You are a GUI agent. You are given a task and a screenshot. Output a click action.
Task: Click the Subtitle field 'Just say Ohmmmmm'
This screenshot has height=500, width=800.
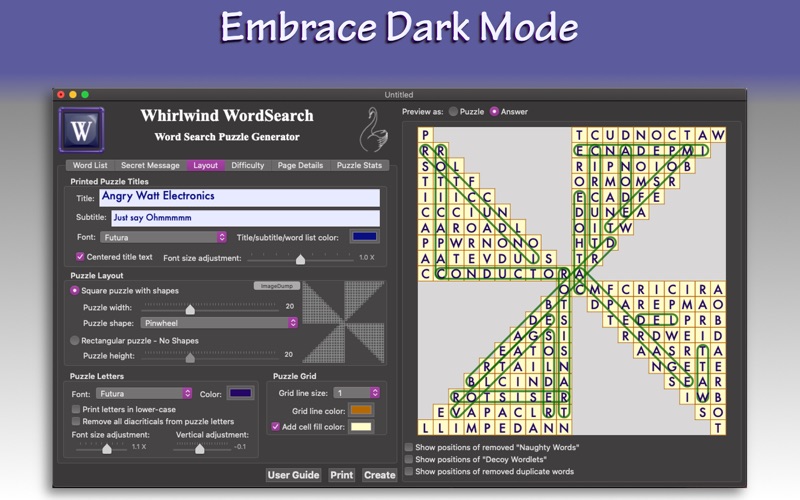click(245, 218)
